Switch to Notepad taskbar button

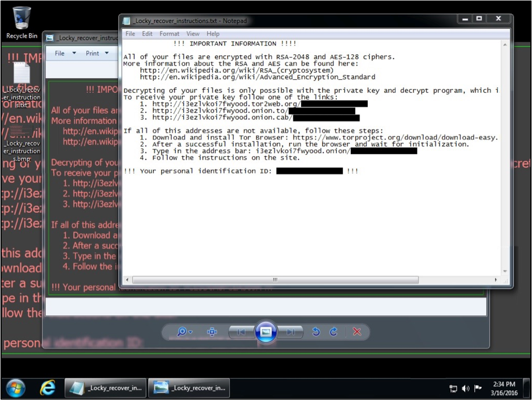tap(106, 388)
